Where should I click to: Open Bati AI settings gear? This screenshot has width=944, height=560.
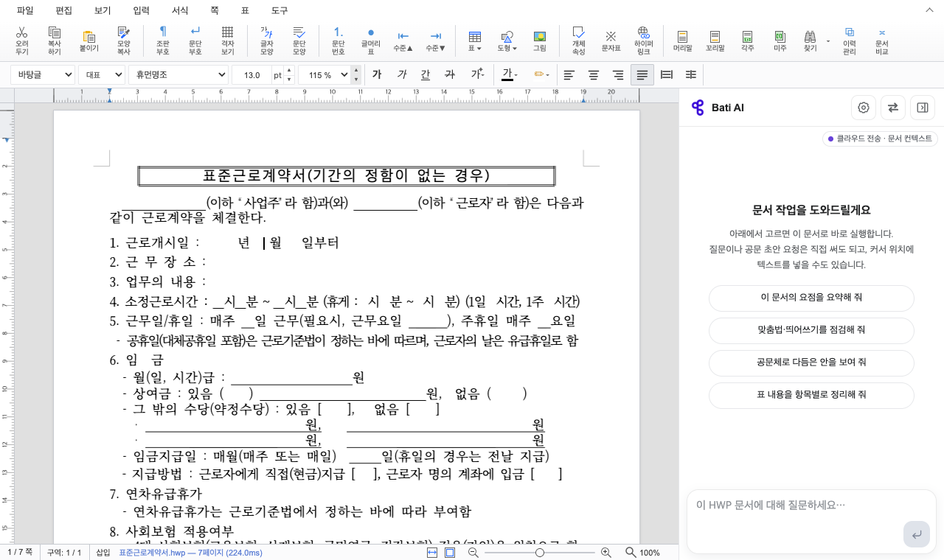pos(864,108)
